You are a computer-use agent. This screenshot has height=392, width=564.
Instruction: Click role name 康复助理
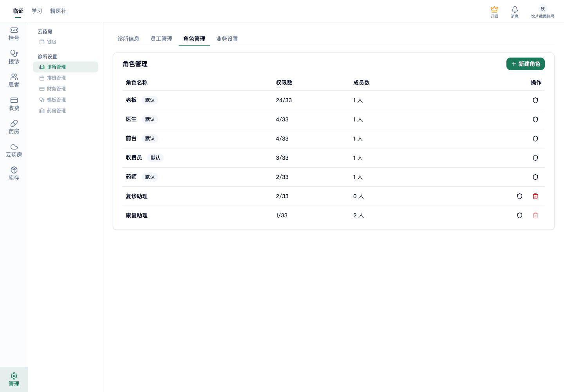click(x=137, y=215)
